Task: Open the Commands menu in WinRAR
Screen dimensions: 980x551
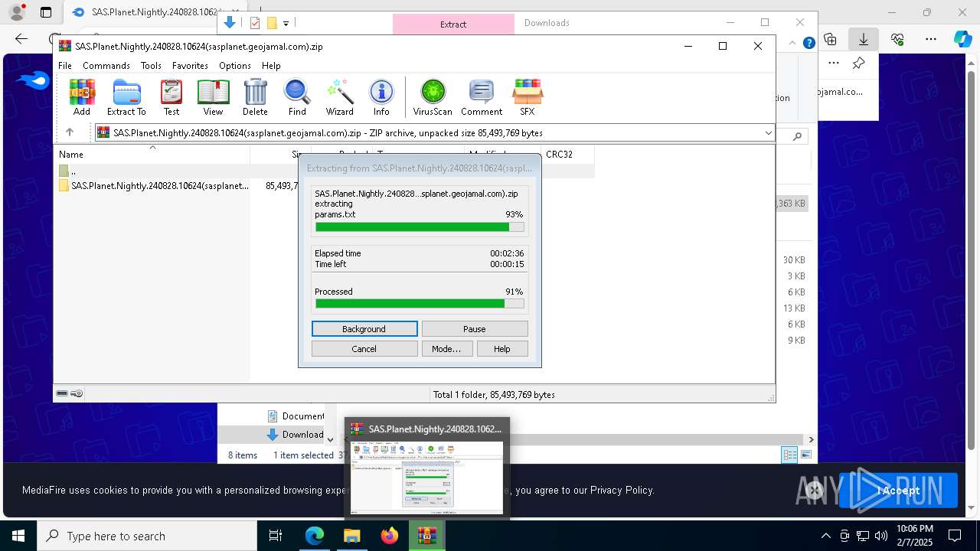Action: (x=106, y=66)
